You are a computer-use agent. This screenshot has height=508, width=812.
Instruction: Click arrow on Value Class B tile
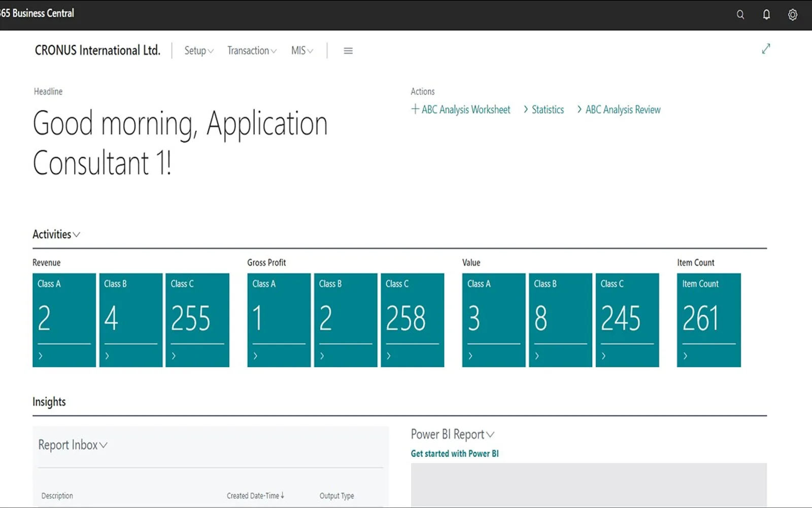pos(537,356)
